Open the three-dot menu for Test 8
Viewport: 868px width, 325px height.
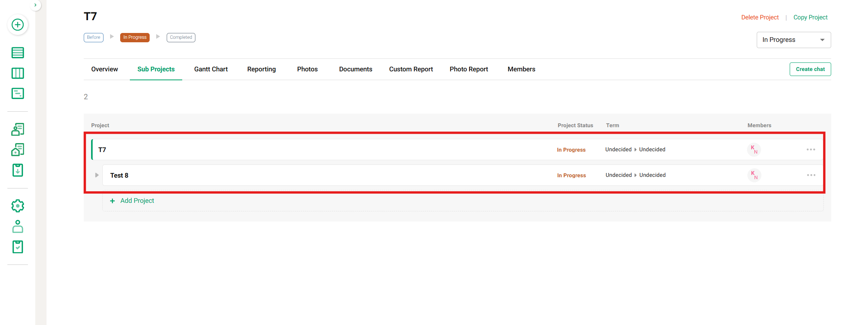click(811, 175)
